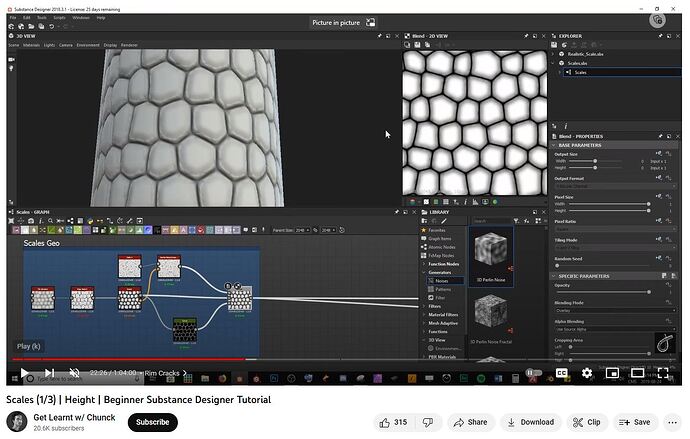690x439 pixels.
Task: Open the 3D View Camera menu
Action: pyautogui.click(x=66, y=45)
